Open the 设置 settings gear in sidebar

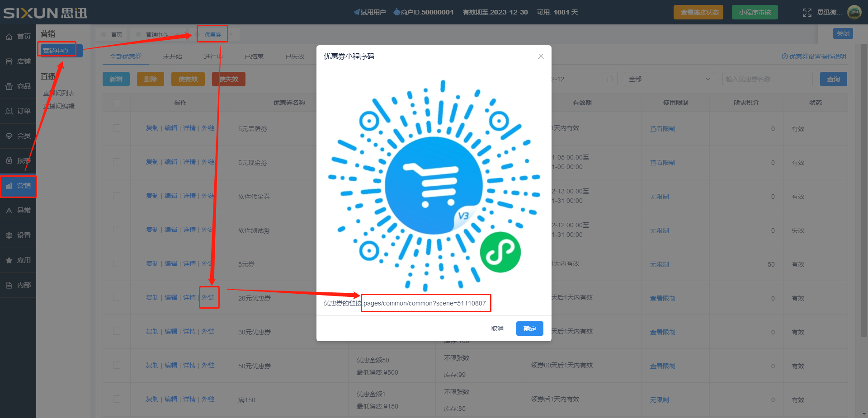tap(9, 235)
